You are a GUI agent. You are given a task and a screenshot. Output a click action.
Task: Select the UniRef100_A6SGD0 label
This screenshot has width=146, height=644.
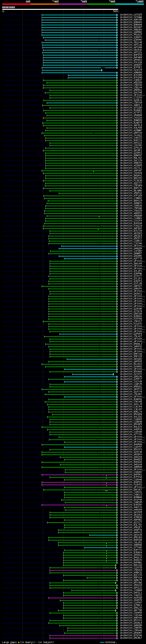point(131,359)
